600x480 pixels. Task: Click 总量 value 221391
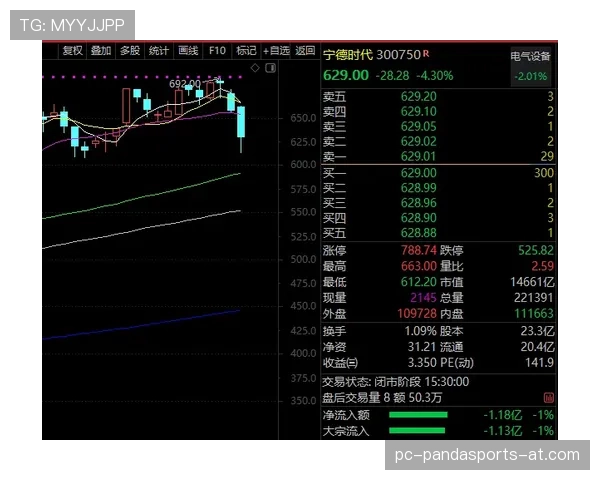(533, 297)
